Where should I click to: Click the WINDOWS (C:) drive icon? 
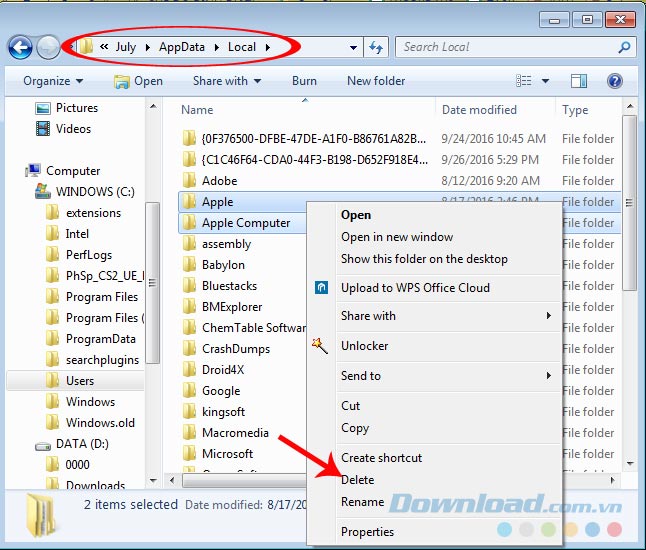tap(43, 191)
